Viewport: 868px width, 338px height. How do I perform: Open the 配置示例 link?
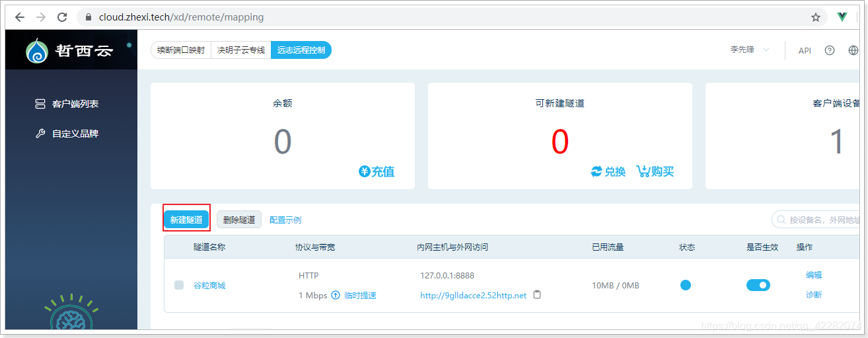click(x=285, y=220)
